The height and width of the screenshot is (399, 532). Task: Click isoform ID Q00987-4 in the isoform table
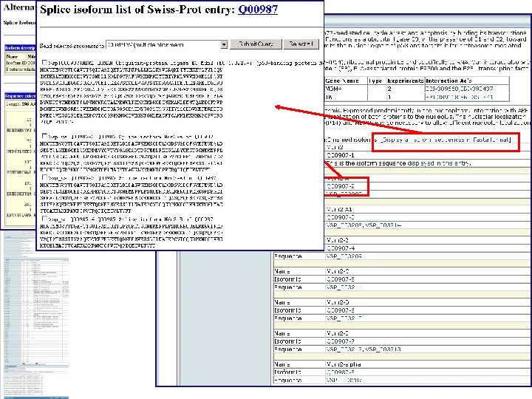coord(341,248)
